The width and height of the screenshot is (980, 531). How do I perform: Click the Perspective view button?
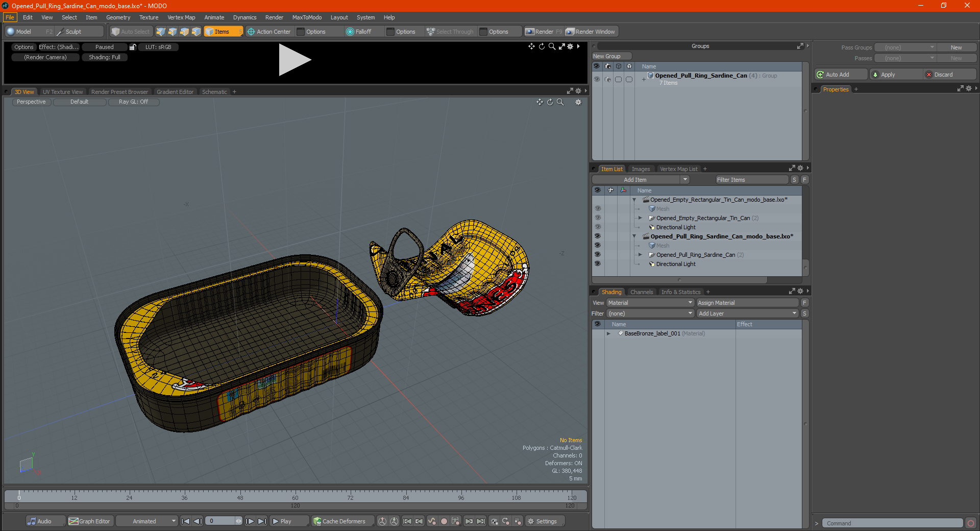(x=31, y=102)
